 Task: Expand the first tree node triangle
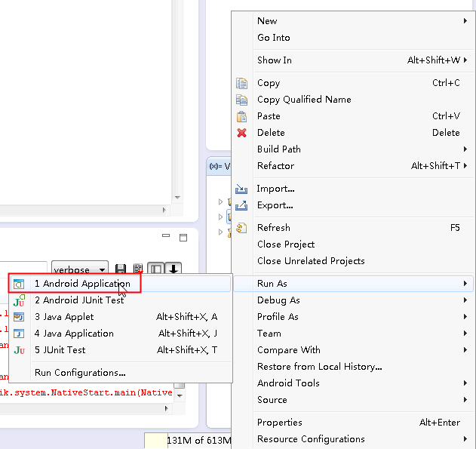(221, 202)
